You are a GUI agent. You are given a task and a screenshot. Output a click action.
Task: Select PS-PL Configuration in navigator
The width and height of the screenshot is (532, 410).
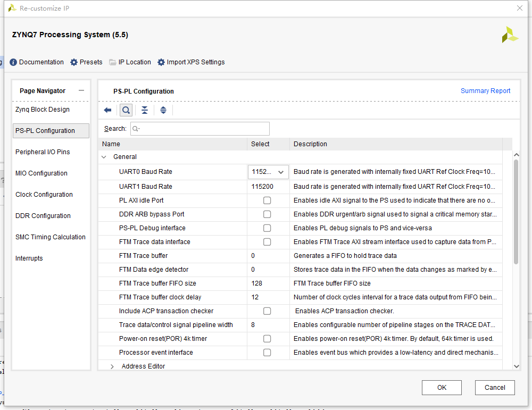(51, 131)
